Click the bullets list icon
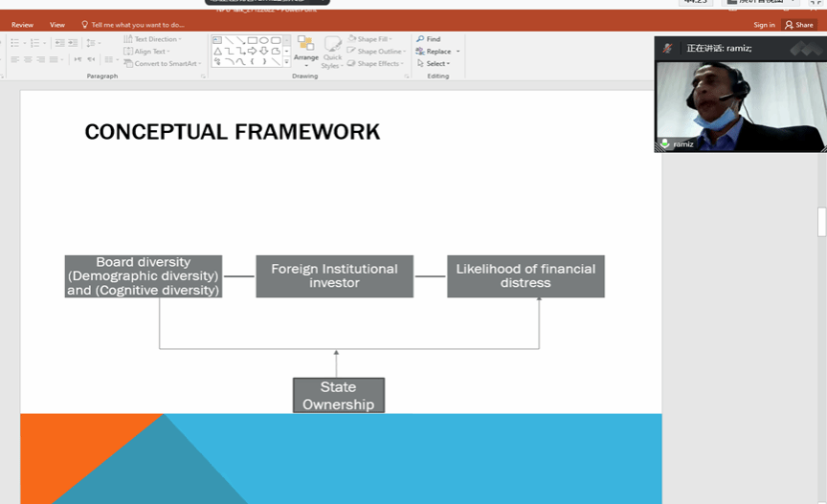 (x=15, y=43)
